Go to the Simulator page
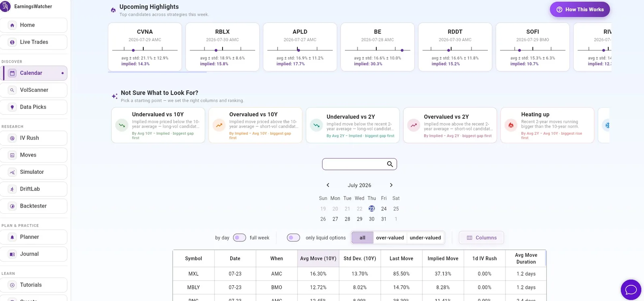Screen dimensions: 644x301 tap(34, 172)
